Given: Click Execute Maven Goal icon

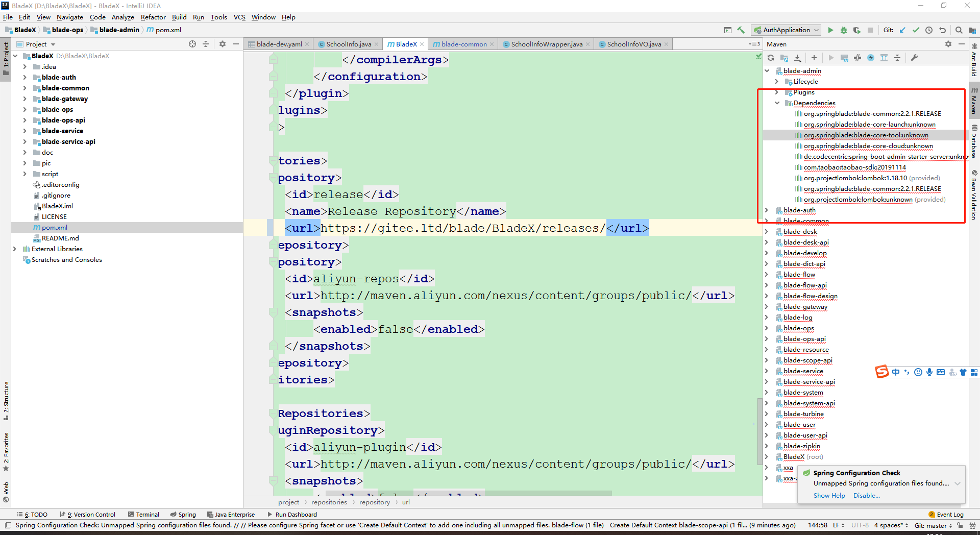Looking at the screenshot, I should pos(844,58).
